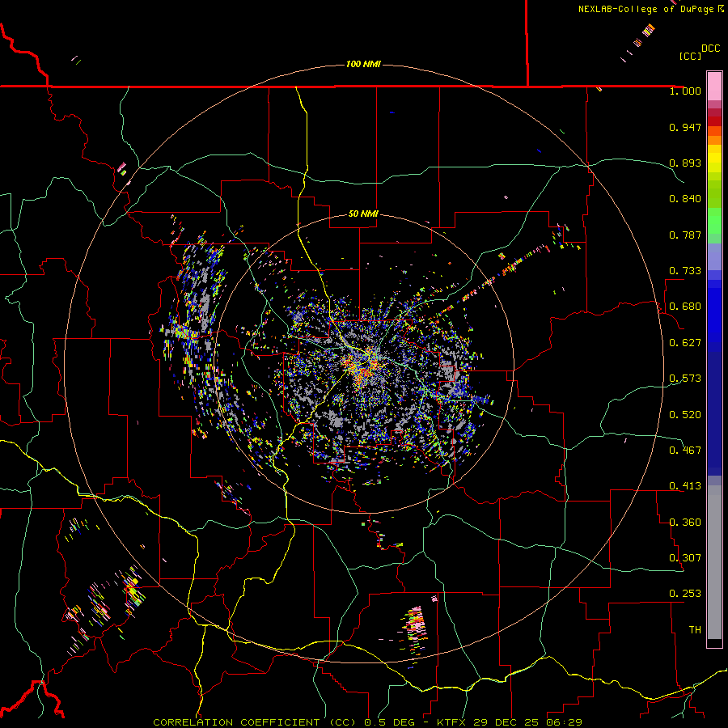This screenshot has width=728, height=728.
Task: Click the 0.360 value on the color scale
Action: click(685, 523)
